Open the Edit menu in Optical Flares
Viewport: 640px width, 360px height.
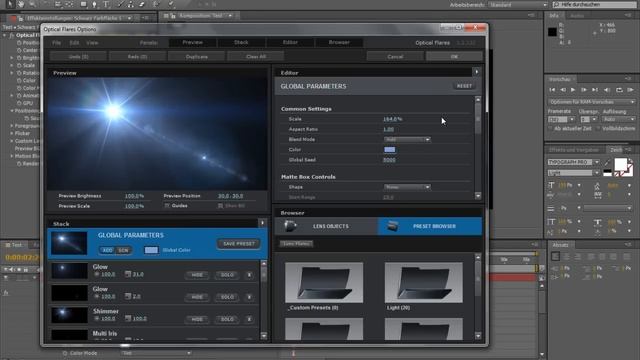point(74,42)
